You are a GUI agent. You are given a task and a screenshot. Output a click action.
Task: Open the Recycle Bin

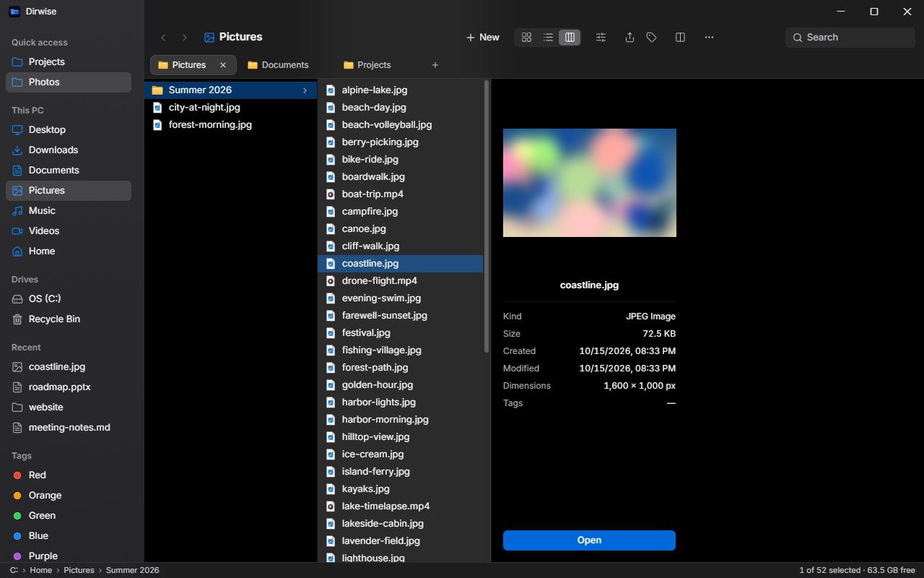[x=69, y=319]
